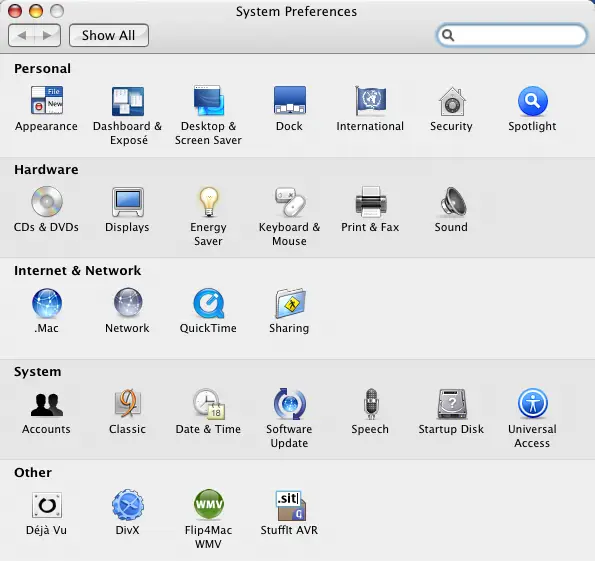The image size is (595, 561).
Task: Open the Speech microphone icon
Action: click(x=371, y=403)
